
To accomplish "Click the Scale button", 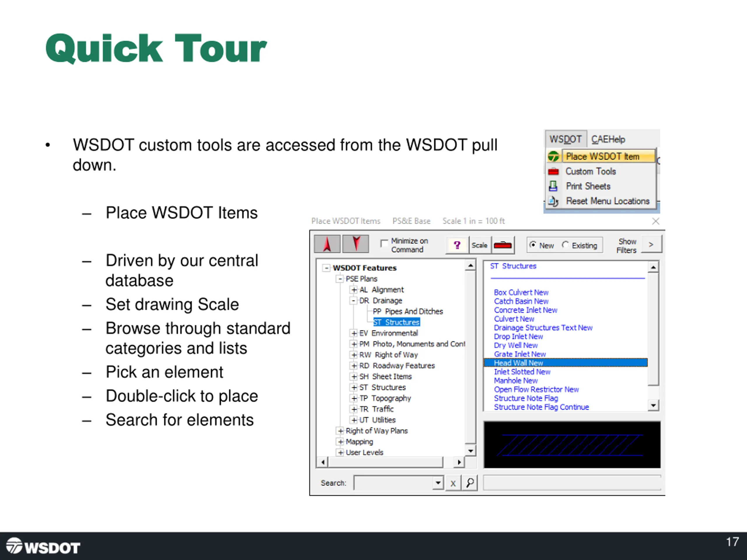I will (479, 245).
